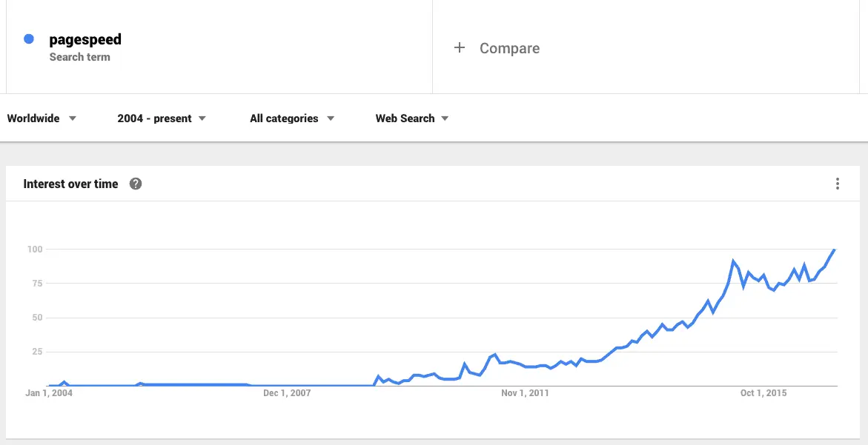Select the Dec 1, 2007 axis label
This screenshot has height=445, width=868.
(x=287, y=393)
